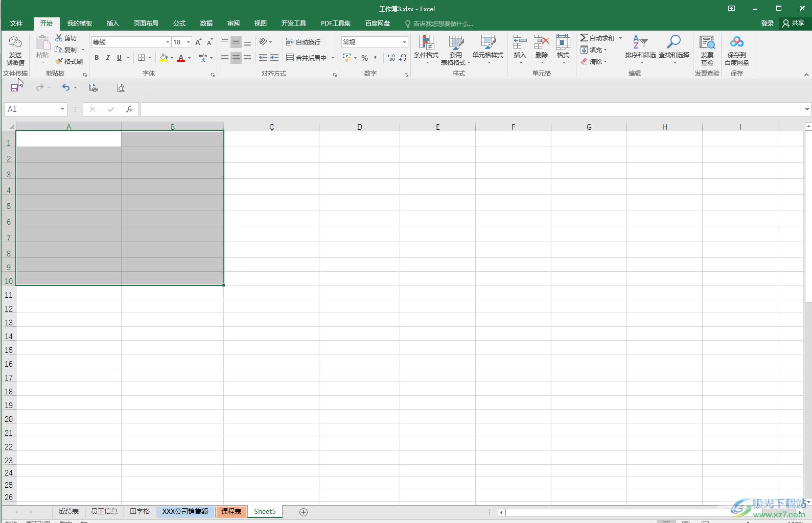Switch to Formulas (公式) tab

(179, 23)
